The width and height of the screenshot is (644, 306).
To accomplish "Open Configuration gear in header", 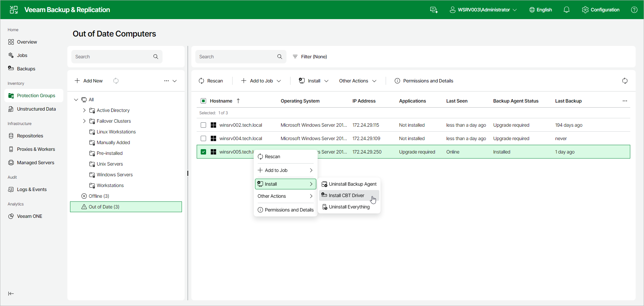I will pyautogui.click(x=601, y=10).
